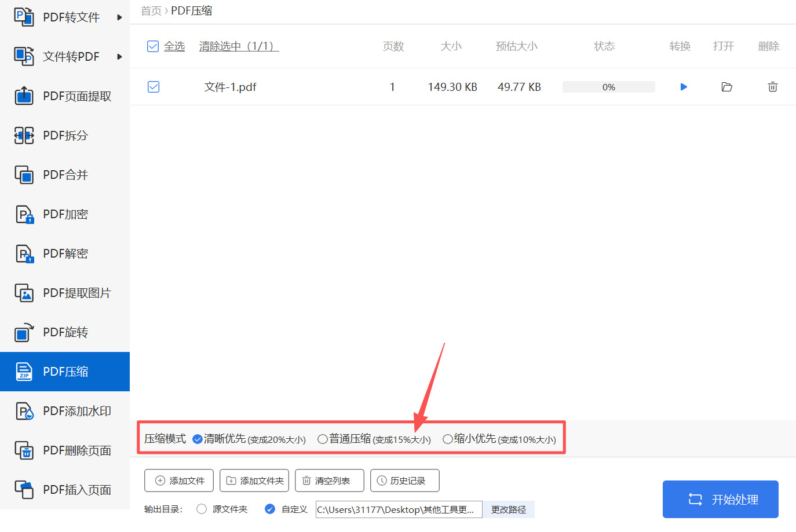Viewport: 796px width, 532px height.
Task: Go back to 首页 via the breadcrumb
Action: pyautogui.click(x=151, y=10)
